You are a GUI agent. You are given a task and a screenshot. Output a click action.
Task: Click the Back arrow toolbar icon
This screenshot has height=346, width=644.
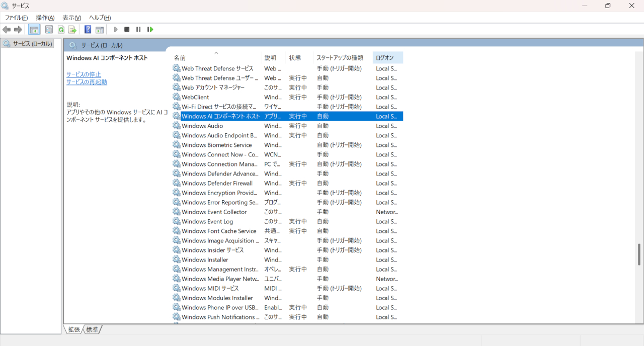tap(7, 30)
